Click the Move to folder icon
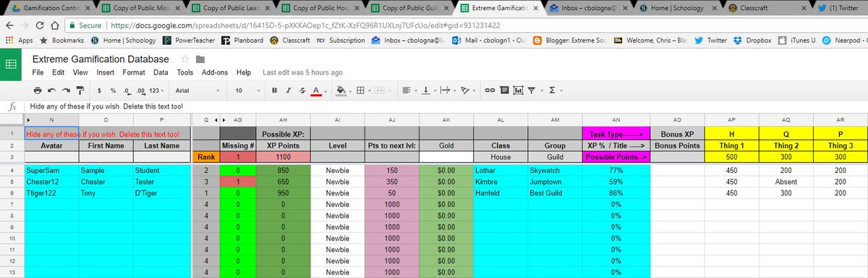868x278 pixels. (x=200, y=59)
